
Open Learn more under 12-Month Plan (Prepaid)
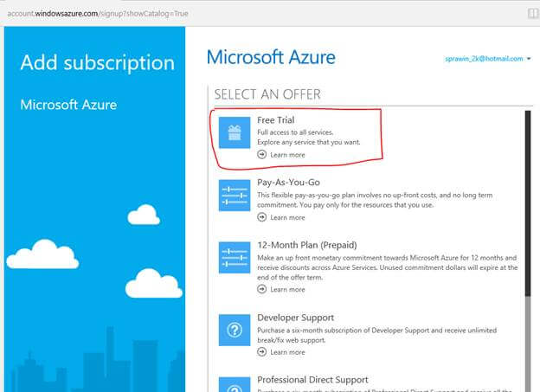pos(287,290)
